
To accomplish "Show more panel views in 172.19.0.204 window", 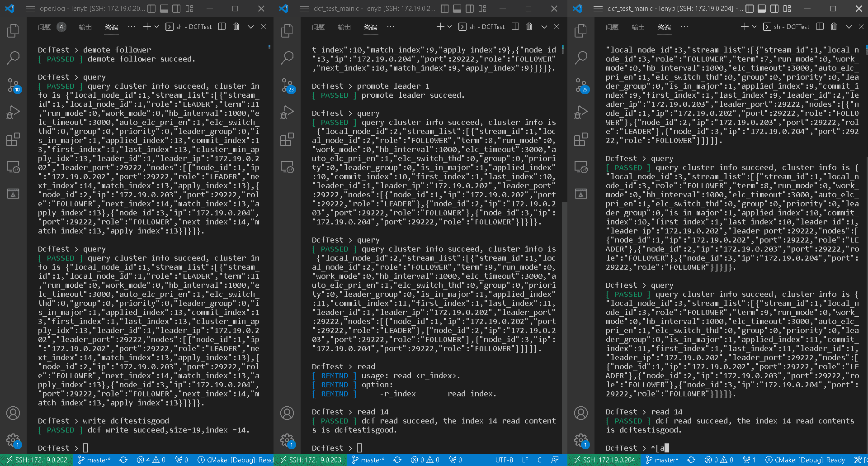I will click(685, 27).
